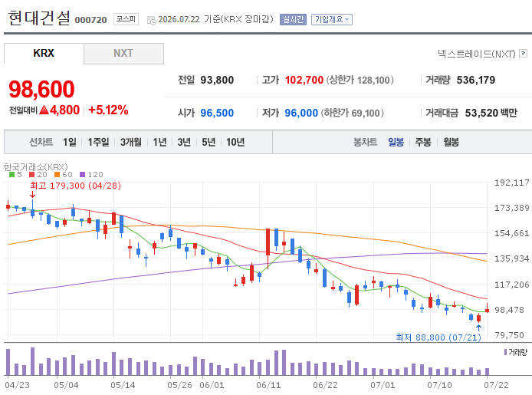This screenshot has width=532, height=395.
Task: Click the 06/11 date axis label
Action: tap(269, 385)
